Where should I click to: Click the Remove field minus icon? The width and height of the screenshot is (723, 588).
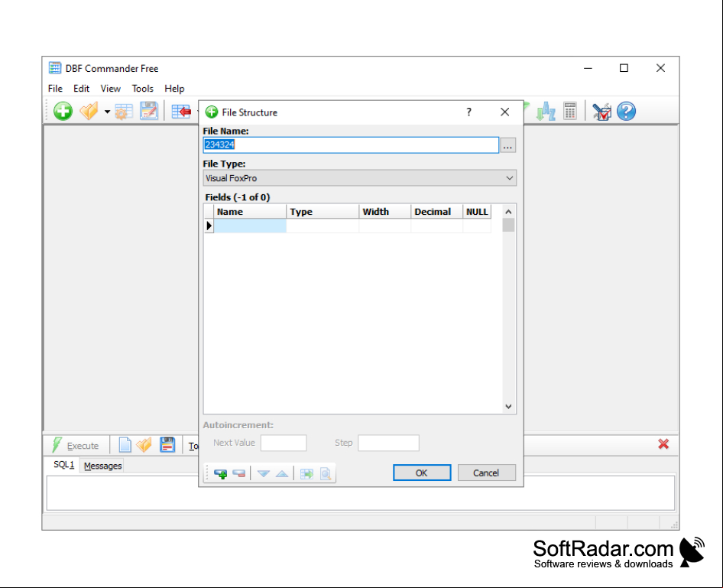pyautogui.click(x=239, y=473)
